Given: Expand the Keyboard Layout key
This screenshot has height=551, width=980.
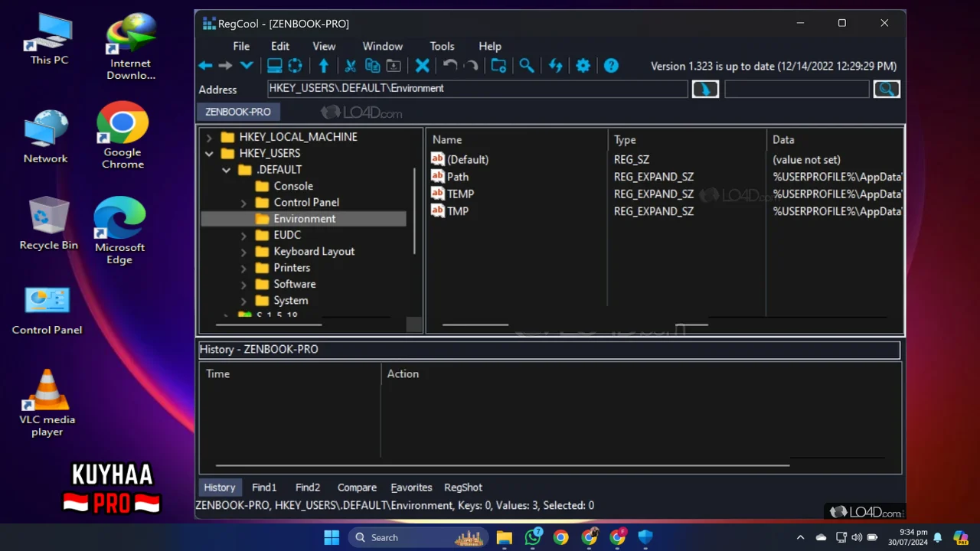Looking at the screenshot, I should coord(243,252).
